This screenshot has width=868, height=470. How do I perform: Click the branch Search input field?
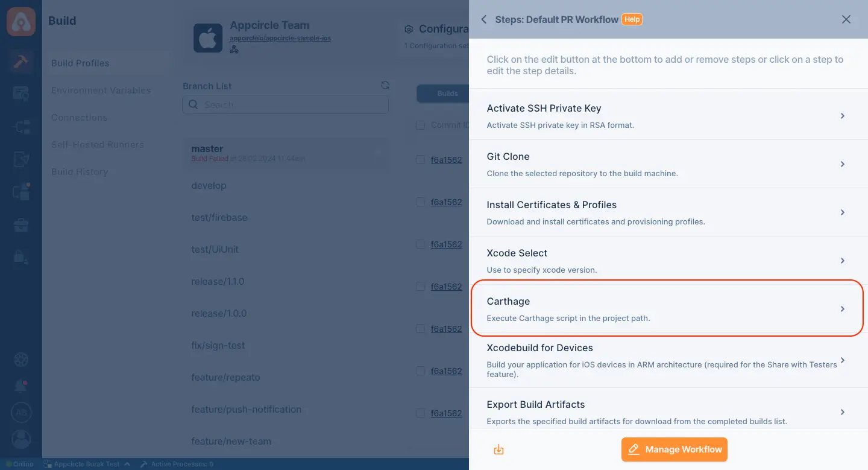point(286,104)
